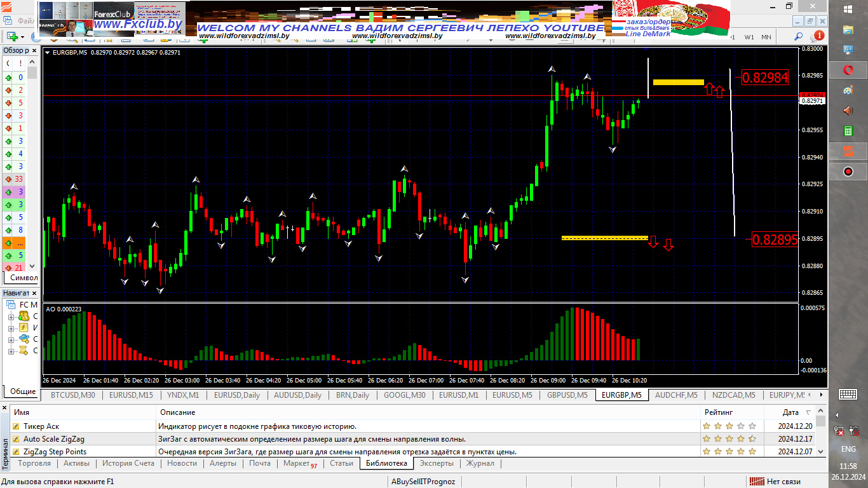Click the scripts scroll icon in Navigator

click(24, 351)
